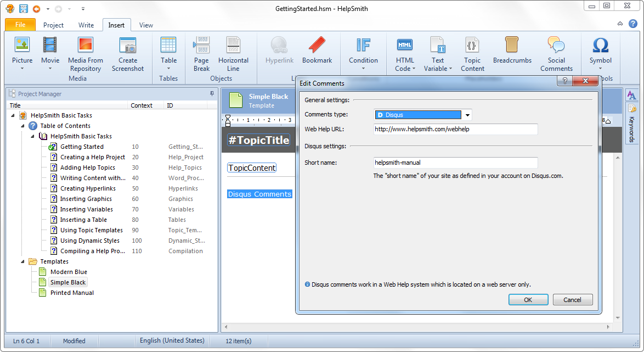Click the Short name field
Image resolution: width=644 pixels, height=352 pixels.
coord(455,163)
